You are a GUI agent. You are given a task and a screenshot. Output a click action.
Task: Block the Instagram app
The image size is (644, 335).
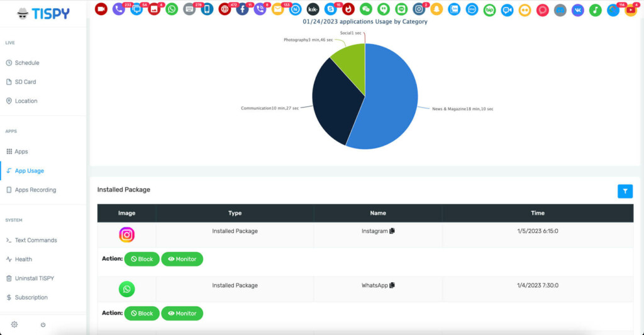tap(142, 259)
